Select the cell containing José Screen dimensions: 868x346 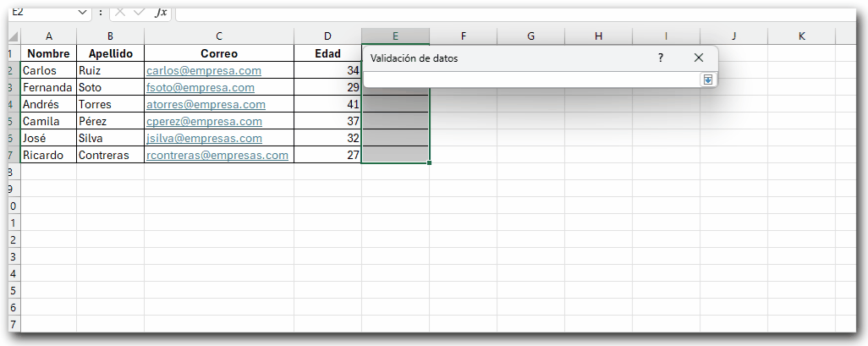(x=49, y=138)
